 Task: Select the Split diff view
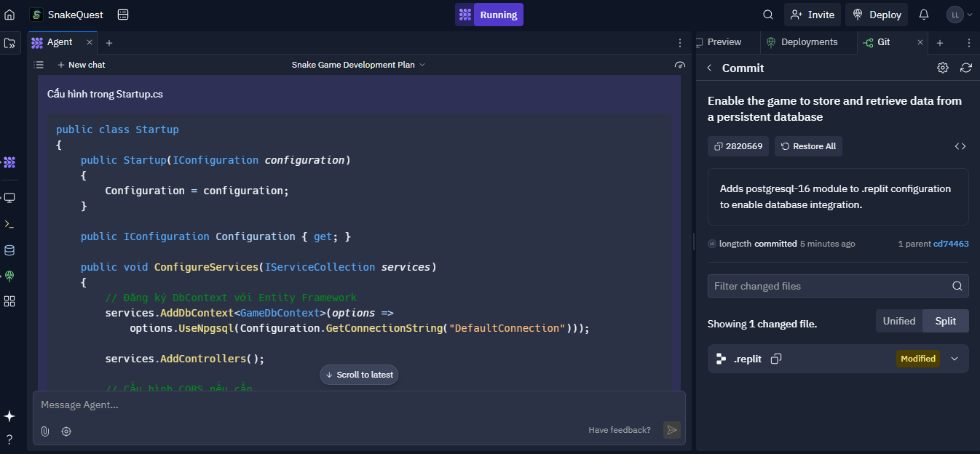tap(946, 321)
